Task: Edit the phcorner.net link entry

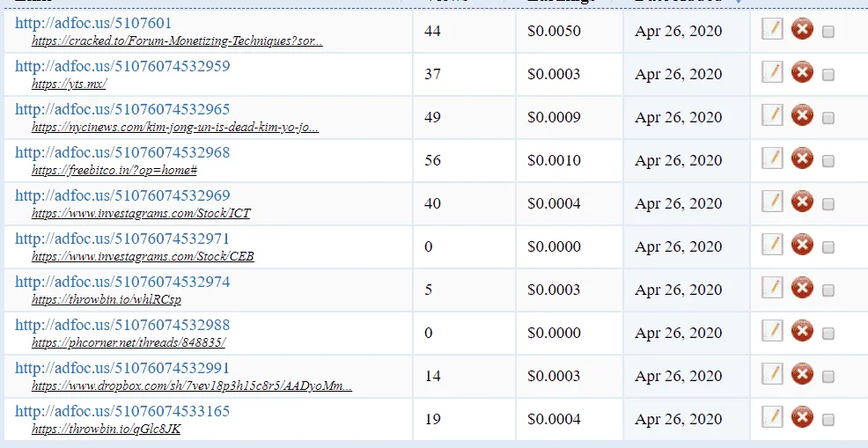Action: coord(772,331)
